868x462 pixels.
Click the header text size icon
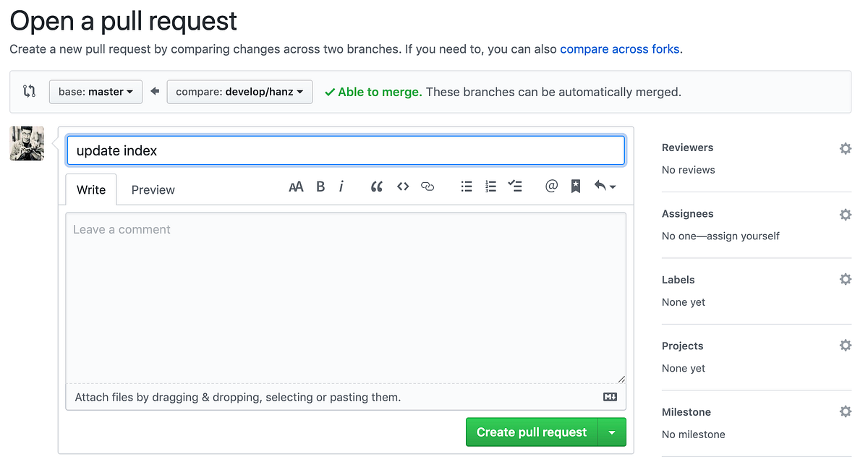[x=296, y=187]
